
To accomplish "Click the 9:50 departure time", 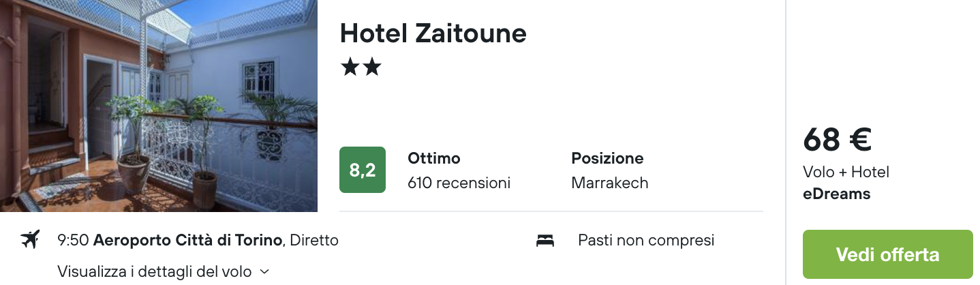I will (74, 240).
